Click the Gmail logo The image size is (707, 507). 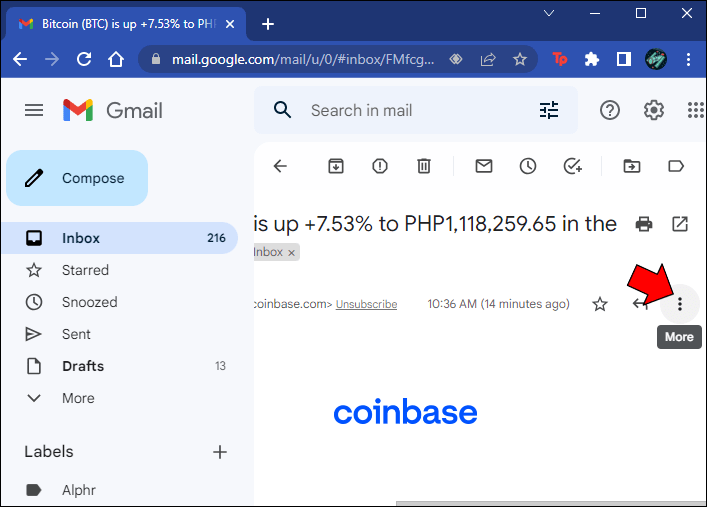[113, 110]
